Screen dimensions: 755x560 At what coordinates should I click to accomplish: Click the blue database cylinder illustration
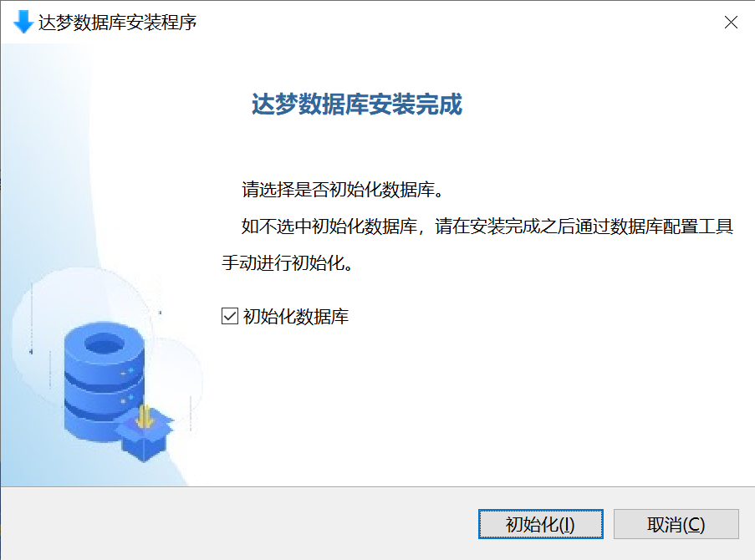104,380
